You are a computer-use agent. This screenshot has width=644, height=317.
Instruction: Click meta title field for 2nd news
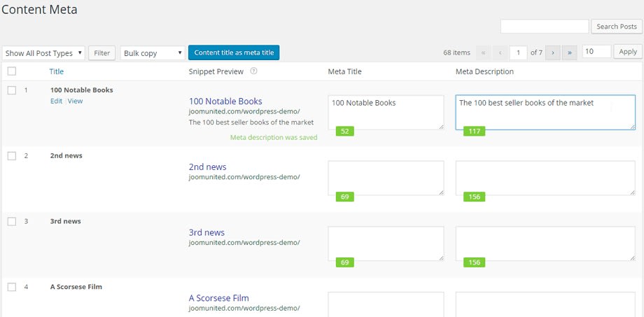point(386,178)
